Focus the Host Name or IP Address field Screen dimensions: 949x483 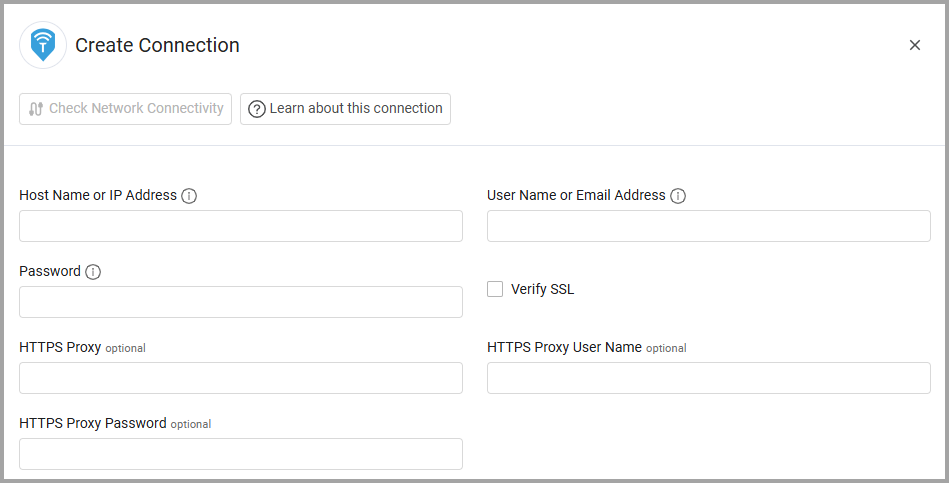click(241, 226)
